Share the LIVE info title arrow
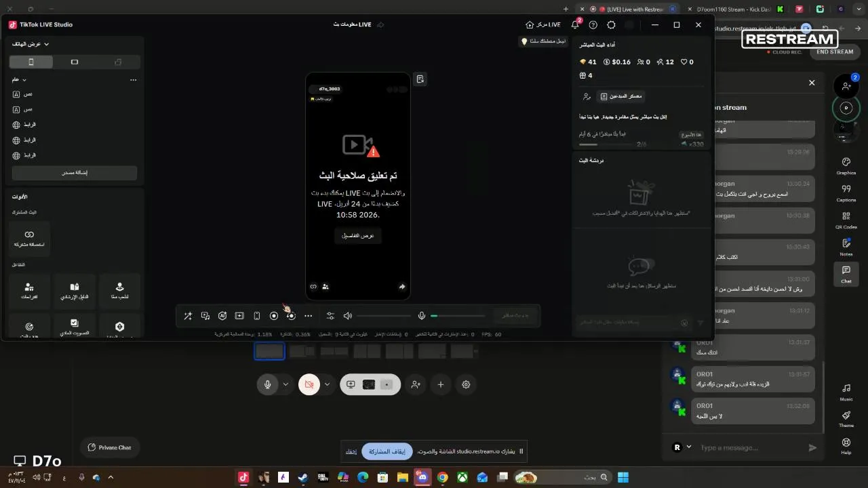Viewport: 868px width, 488px height. point(380,24)
